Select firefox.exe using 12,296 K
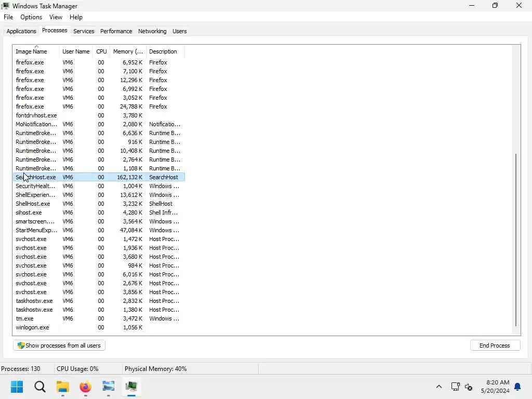The height and width of the screenshot is (399, 532). (x=99, y=80)
